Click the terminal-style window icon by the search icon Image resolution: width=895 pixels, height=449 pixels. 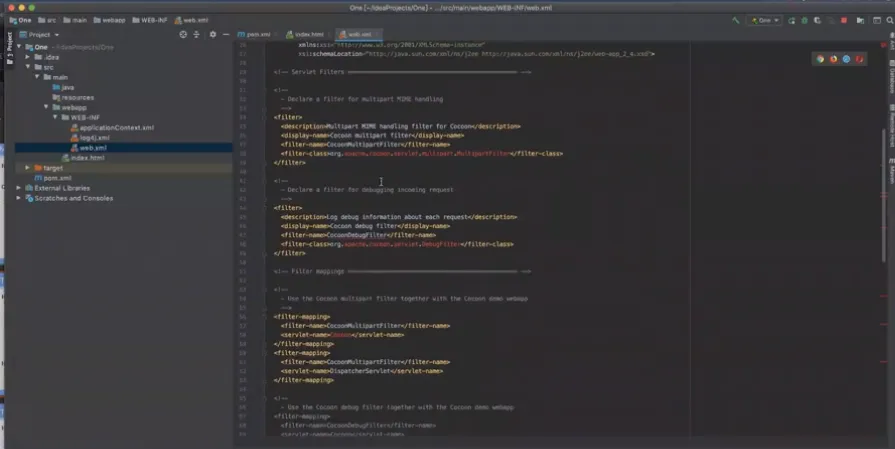coord(877,21)
